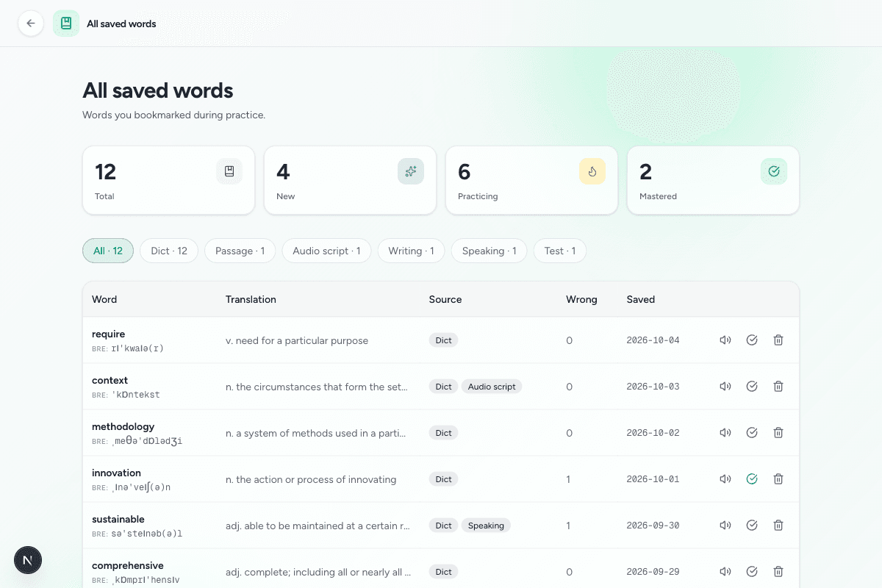The height and width of the screenshot is (588, 882).
Task: Click the word require
Action: click(x=108, y=334)
